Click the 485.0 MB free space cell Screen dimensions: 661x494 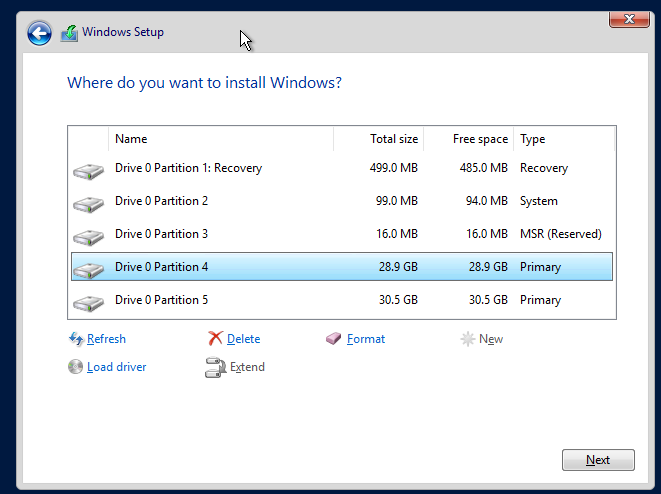tap(484, 168)
